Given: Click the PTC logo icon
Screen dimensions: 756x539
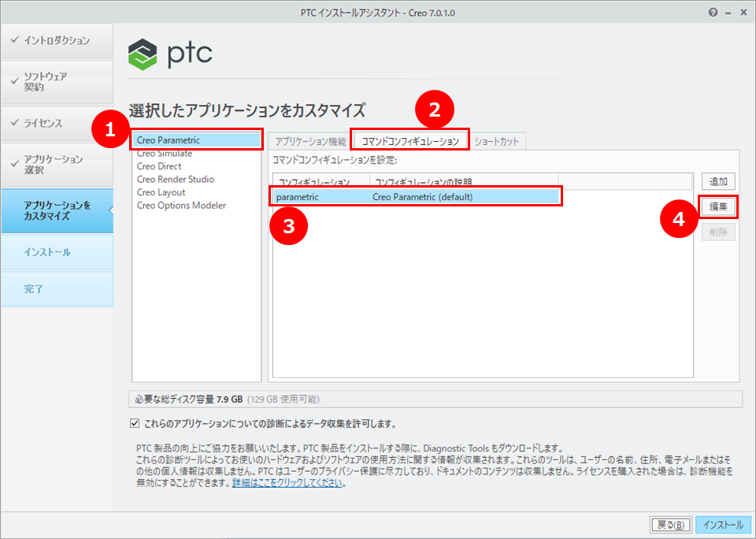Looking at the screenshot, I should pos(143,54).
